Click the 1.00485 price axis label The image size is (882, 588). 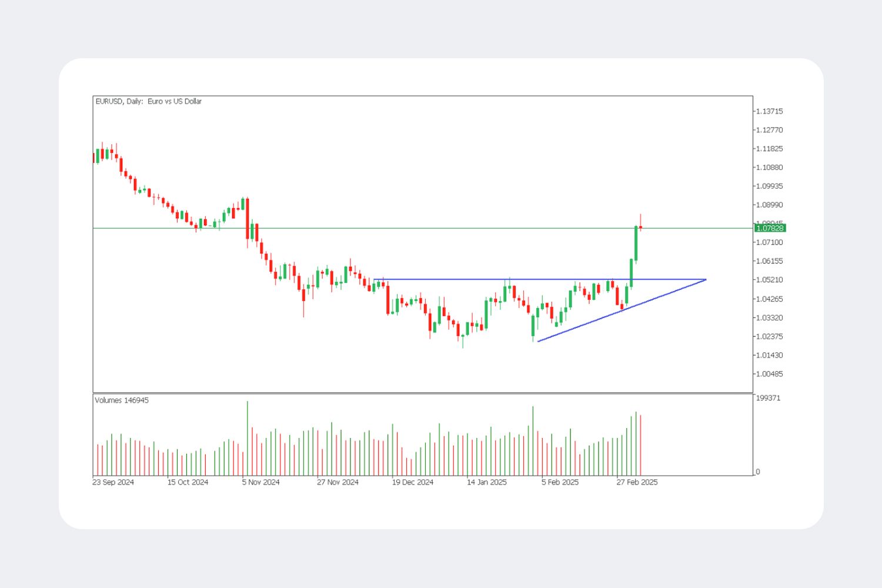coord(769,374)
